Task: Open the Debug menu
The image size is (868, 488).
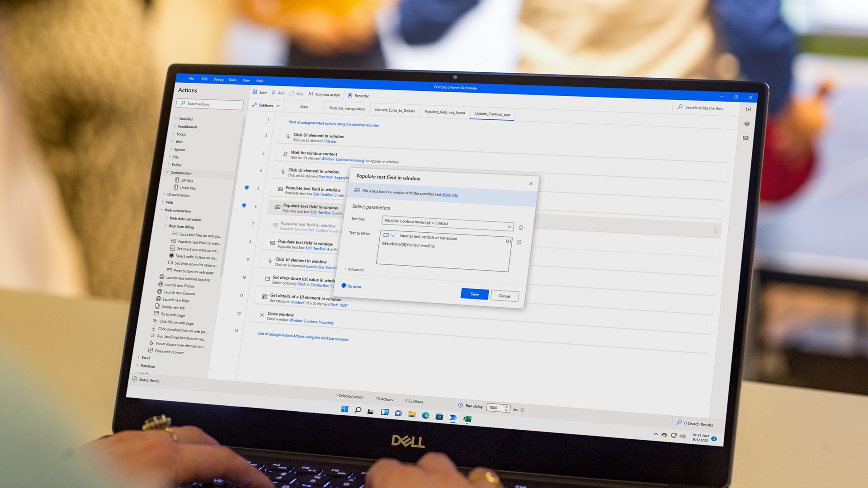Action: [x=218, y=80]
